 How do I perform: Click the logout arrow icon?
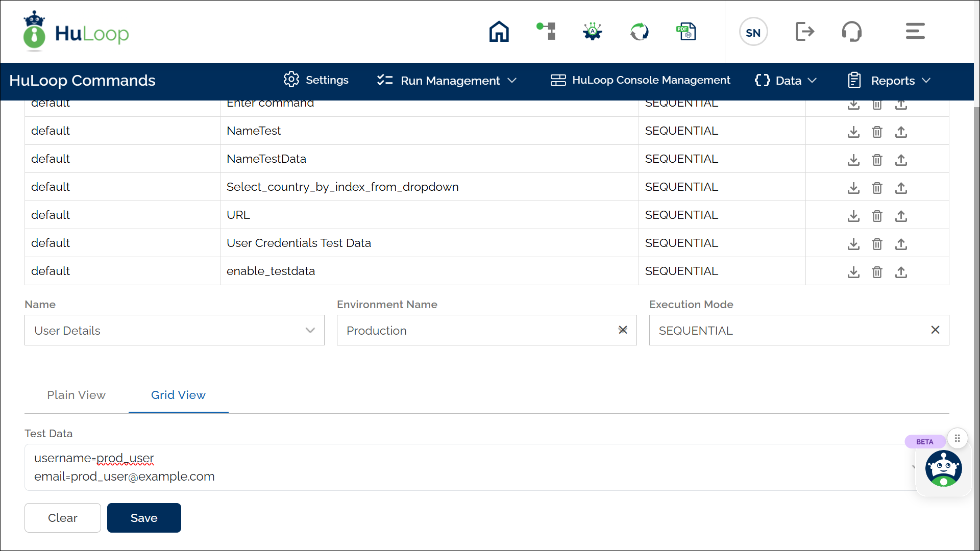[x=804, y=32]
